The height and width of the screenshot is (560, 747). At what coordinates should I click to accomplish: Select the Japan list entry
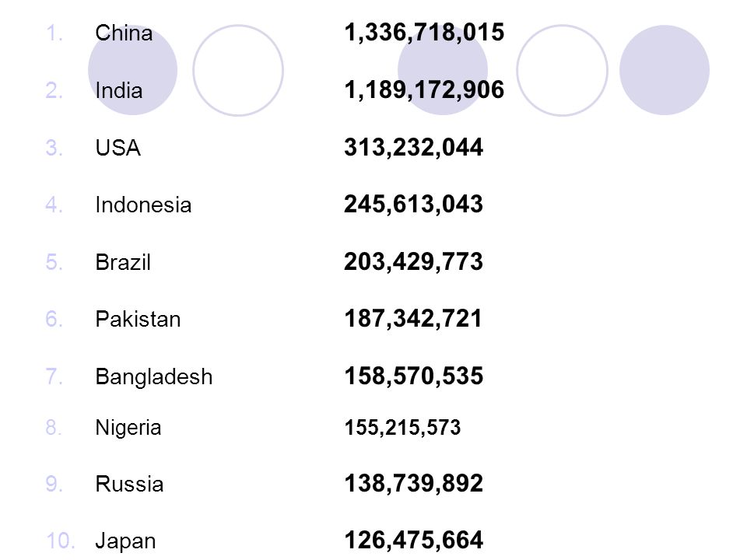pyautogui.click(x=126, y=541)
